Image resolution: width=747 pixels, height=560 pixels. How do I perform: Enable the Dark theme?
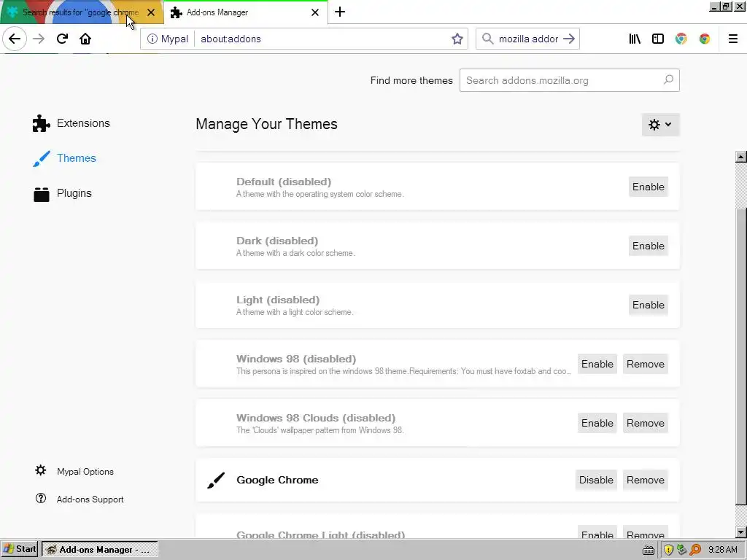pos(648,246)
